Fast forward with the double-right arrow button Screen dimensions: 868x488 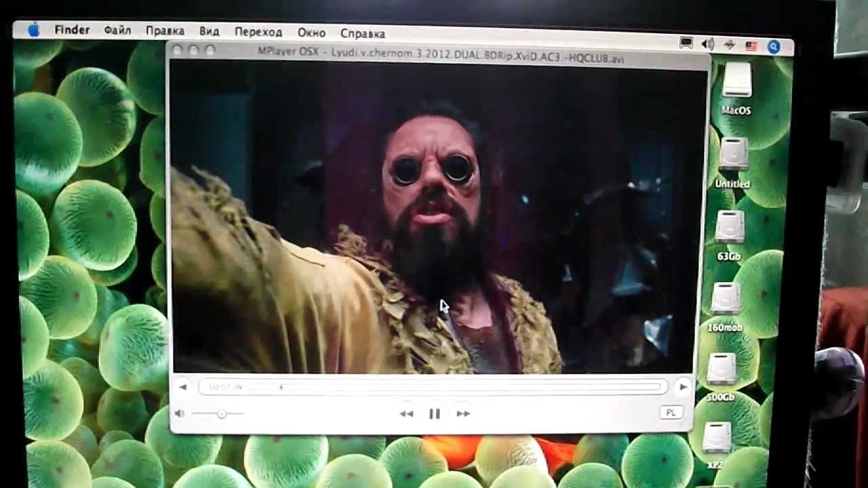(x=463, y=413)
